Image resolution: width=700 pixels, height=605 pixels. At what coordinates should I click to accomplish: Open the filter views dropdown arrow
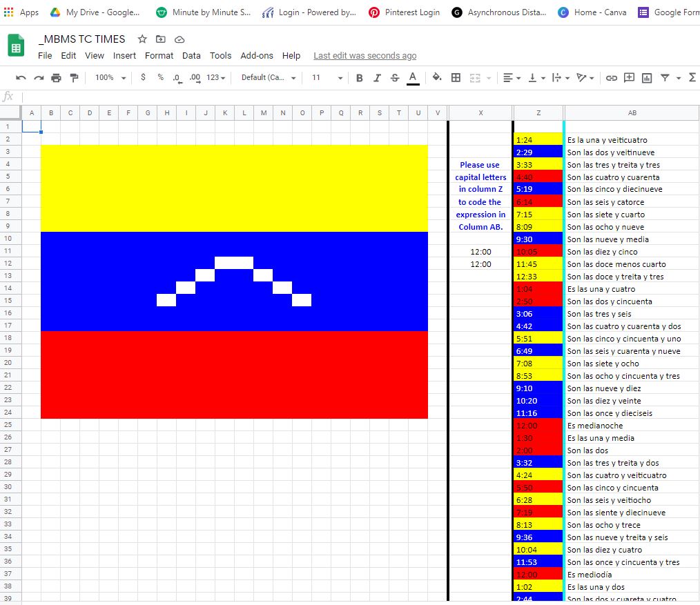click(x=678, y=78)
